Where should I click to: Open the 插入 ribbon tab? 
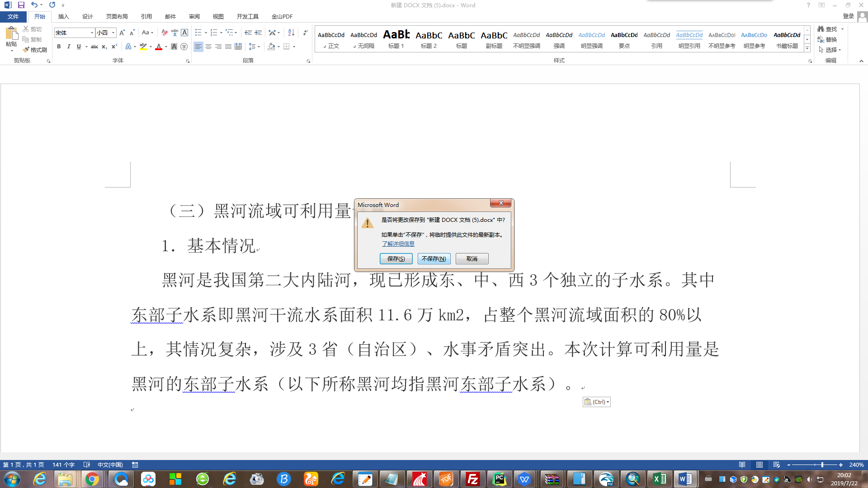pos(63,16)
